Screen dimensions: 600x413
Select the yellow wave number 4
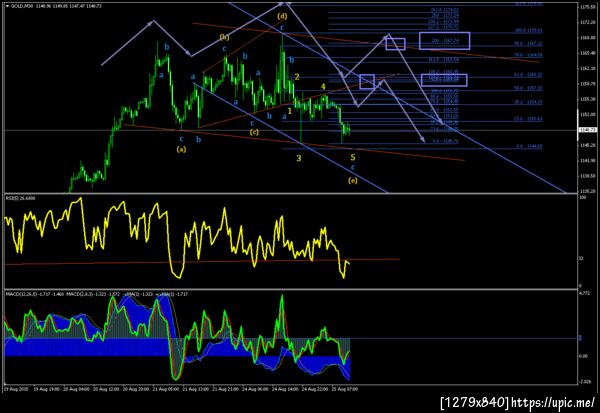click(x=323, y=87)
